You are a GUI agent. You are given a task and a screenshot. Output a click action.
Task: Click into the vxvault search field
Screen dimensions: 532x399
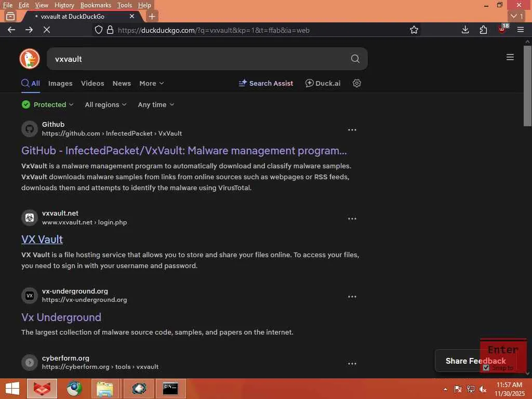coord(200,59)
